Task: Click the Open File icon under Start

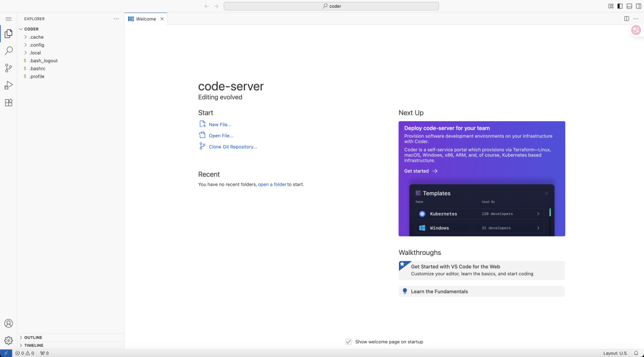Action: 202,136
